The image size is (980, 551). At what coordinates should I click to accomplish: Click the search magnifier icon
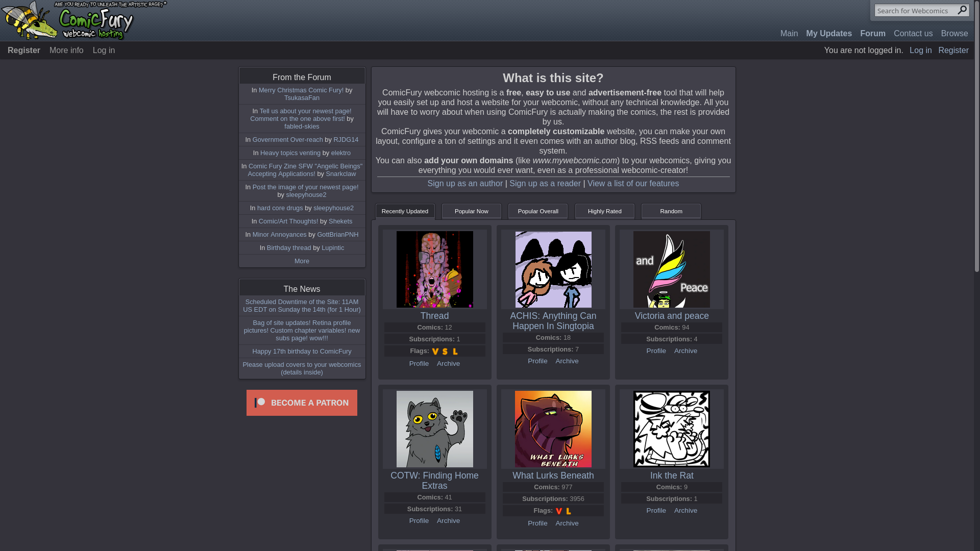(962, 10)
